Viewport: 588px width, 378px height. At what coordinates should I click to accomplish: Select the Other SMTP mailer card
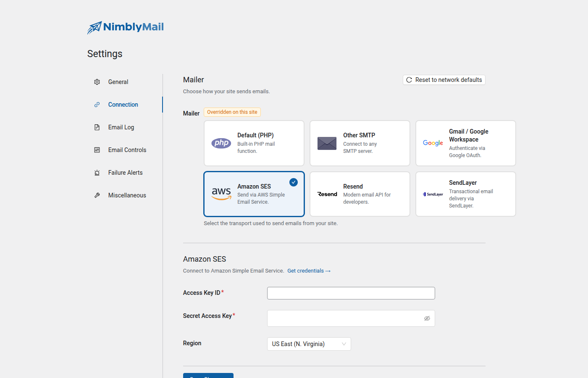point(360,143)
